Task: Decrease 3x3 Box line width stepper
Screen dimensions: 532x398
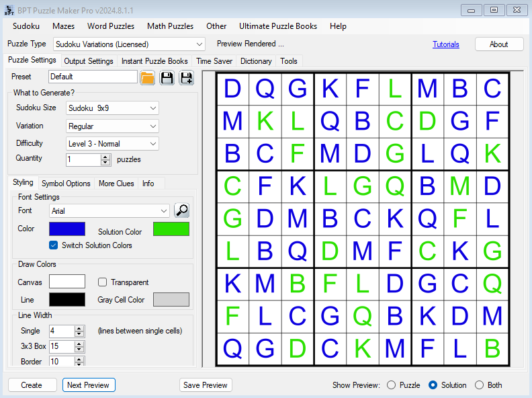Action: coord(79,350)
